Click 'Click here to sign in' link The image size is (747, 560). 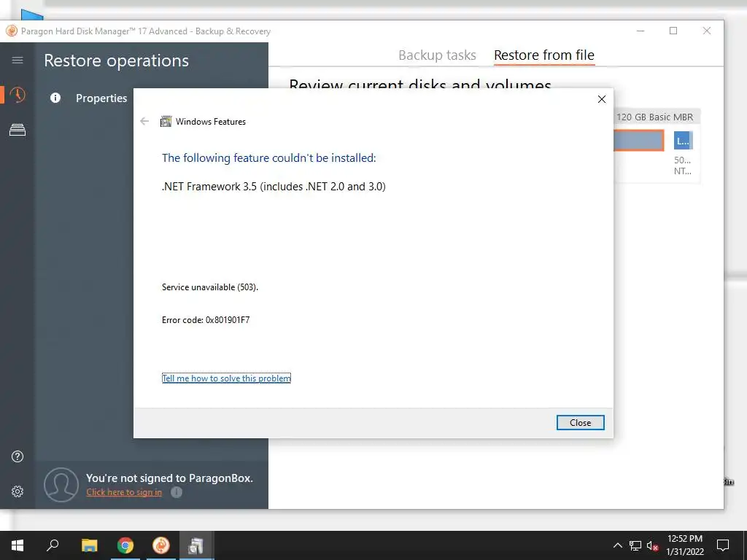click(x=124, y=492)
